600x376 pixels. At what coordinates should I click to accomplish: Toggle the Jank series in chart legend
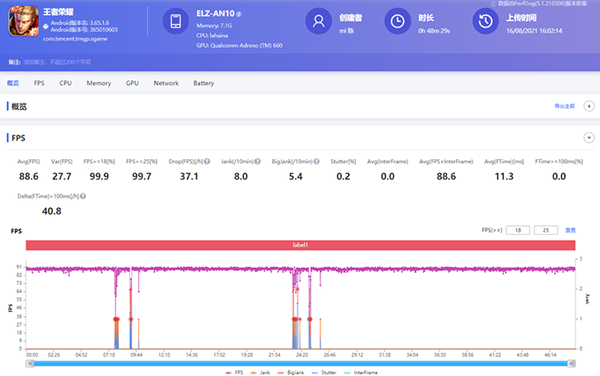tap(260, 372)
